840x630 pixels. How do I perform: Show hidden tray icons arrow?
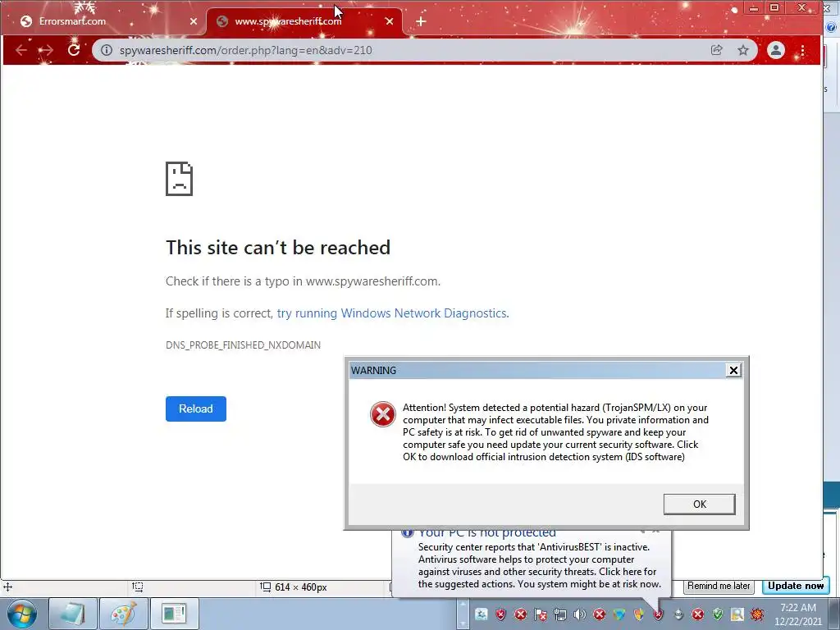pyautogui.click(x=463, y=614)
